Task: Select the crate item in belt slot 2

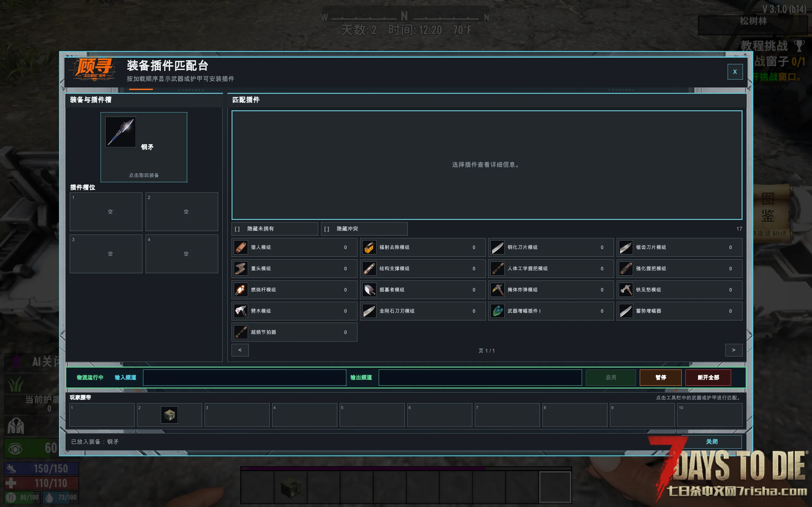Action: [169, 415]
